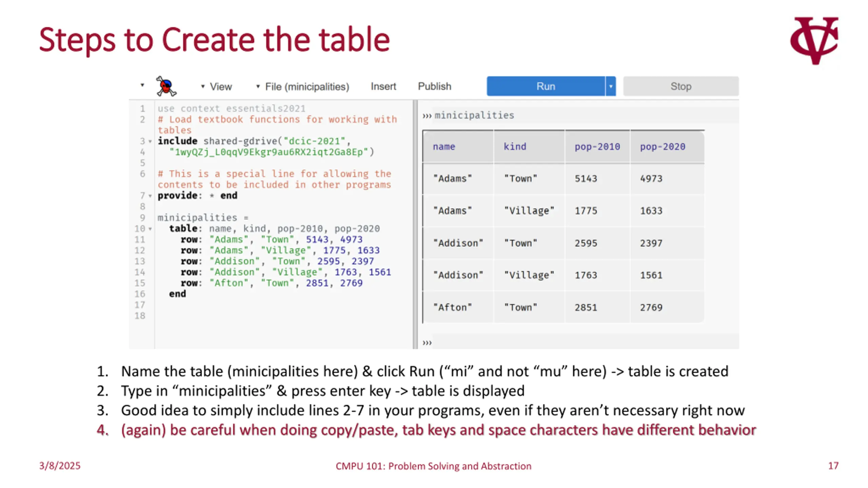This screenshot has width=868, height=488.
Task: Click the pop-2020 column header
Action: (x=663, y=147)
